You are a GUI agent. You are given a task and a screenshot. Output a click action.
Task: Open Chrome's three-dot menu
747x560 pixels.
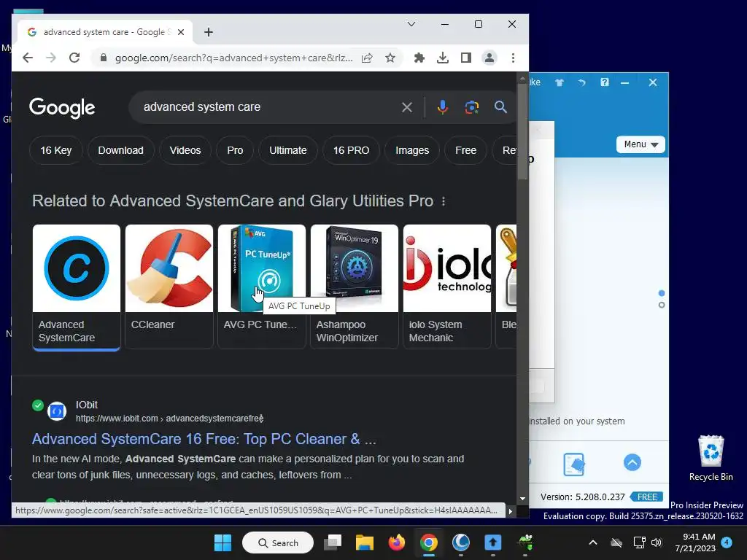pos(513,58)
